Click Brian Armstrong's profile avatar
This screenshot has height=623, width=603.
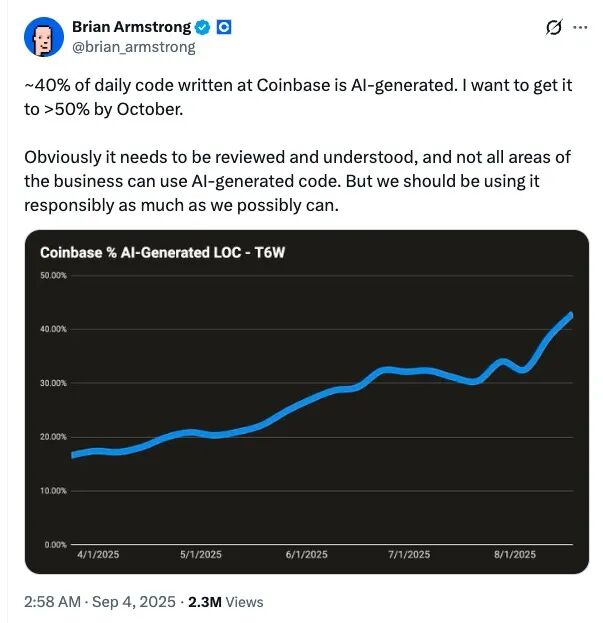click(x=41, y=36)
